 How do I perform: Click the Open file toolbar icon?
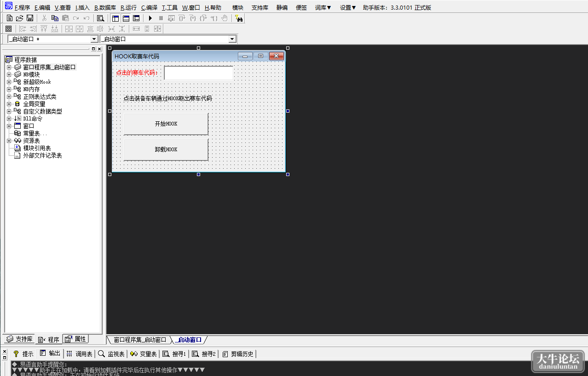[x=19, y=18]
